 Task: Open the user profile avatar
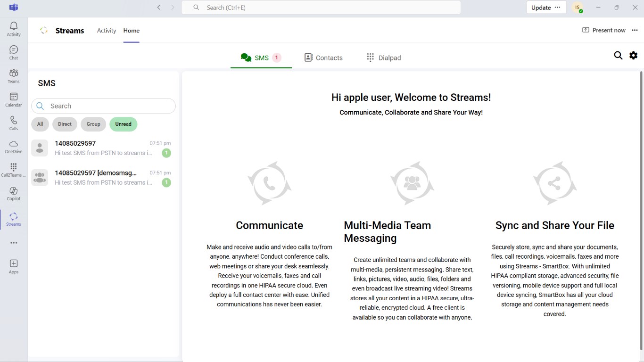click(577, 8)
